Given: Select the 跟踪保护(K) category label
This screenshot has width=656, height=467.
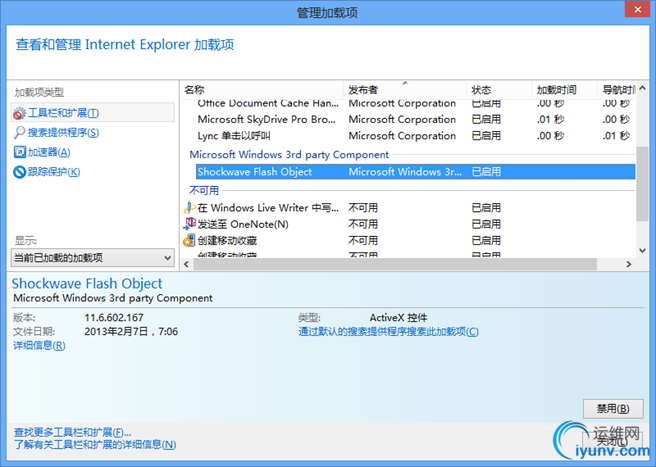Looking at the screenshot, I should tap(54, 172).
